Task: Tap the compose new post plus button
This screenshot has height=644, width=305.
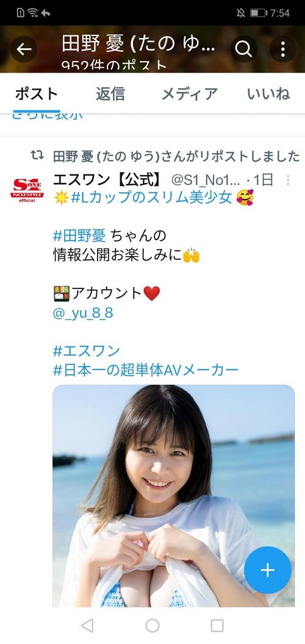Action: coord(268,570)
